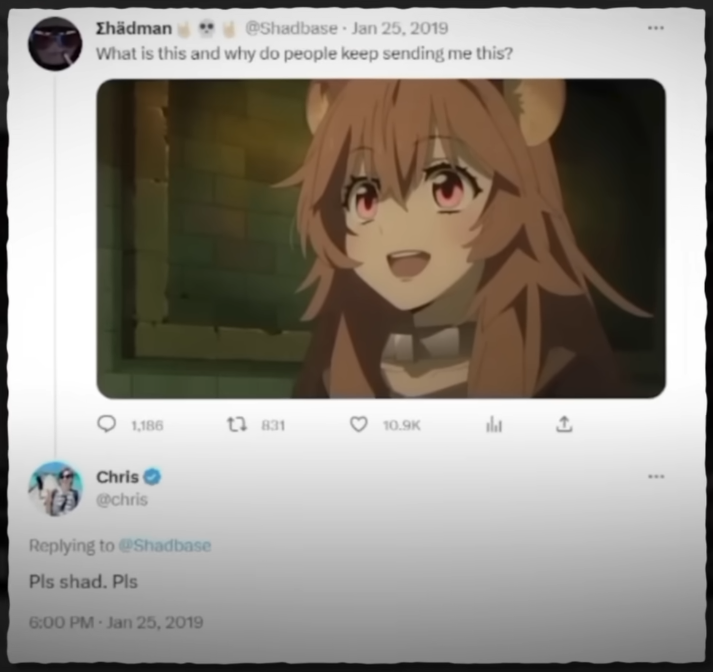Open the more options menu on Shadman's tweet
Screen dimensions: 713x672
click(656, 28)
